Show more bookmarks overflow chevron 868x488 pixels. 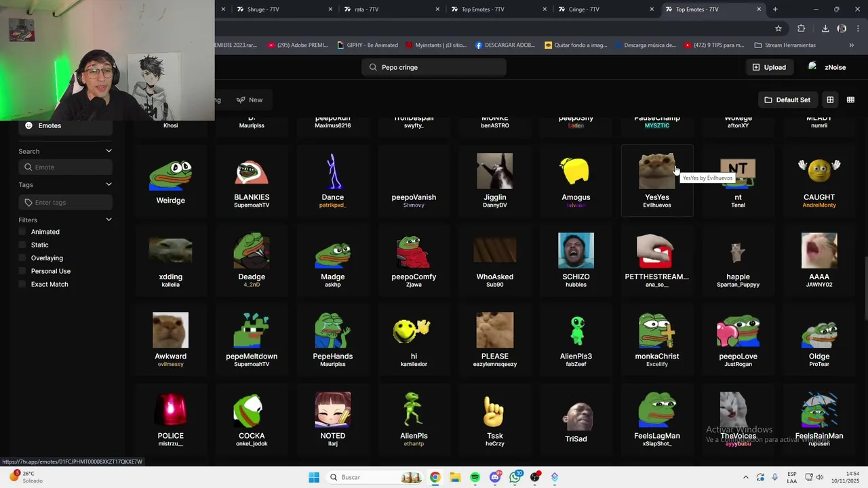coord(851,45)
